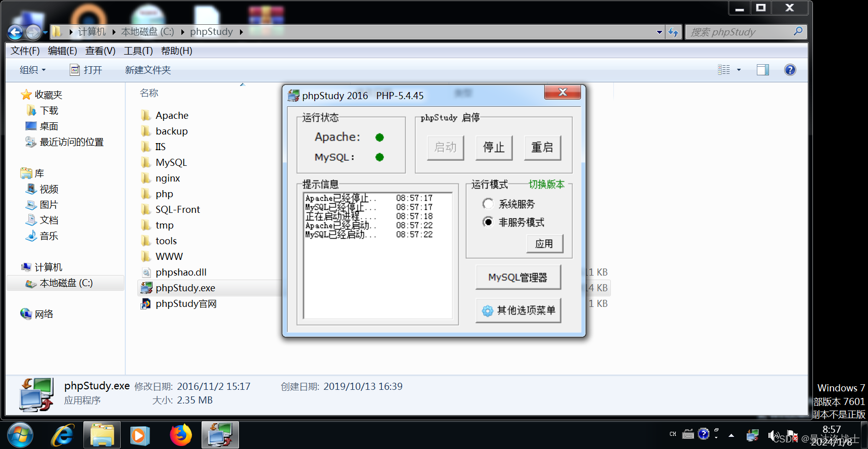Expand the arrow after 本地磁盘 (C:) breadcrumb
The image size is (868, 449).
click(x=182, y=32)
